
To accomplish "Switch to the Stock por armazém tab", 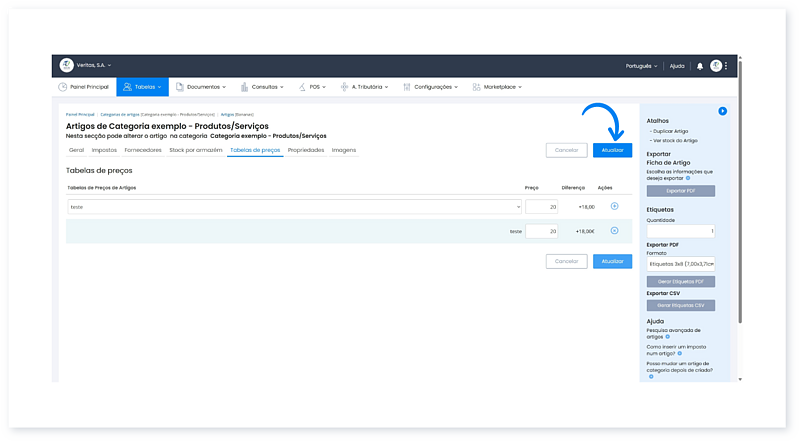I will 196,150.
